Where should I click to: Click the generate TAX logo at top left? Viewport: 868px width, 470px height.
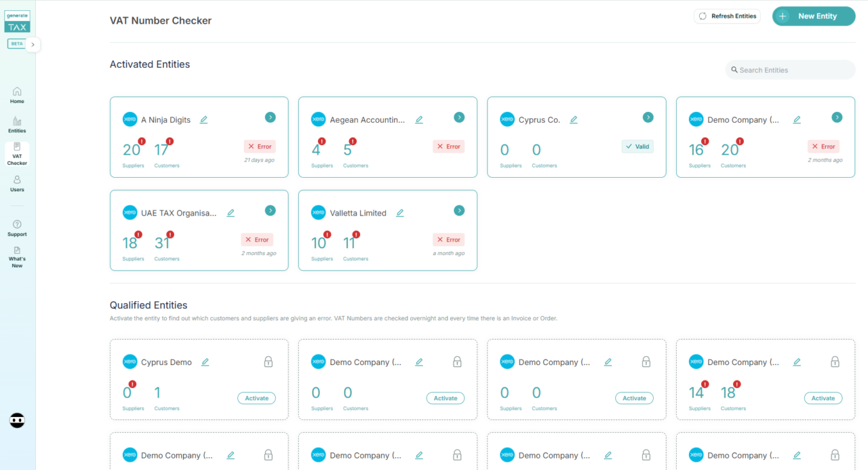[x=17, y=21]
